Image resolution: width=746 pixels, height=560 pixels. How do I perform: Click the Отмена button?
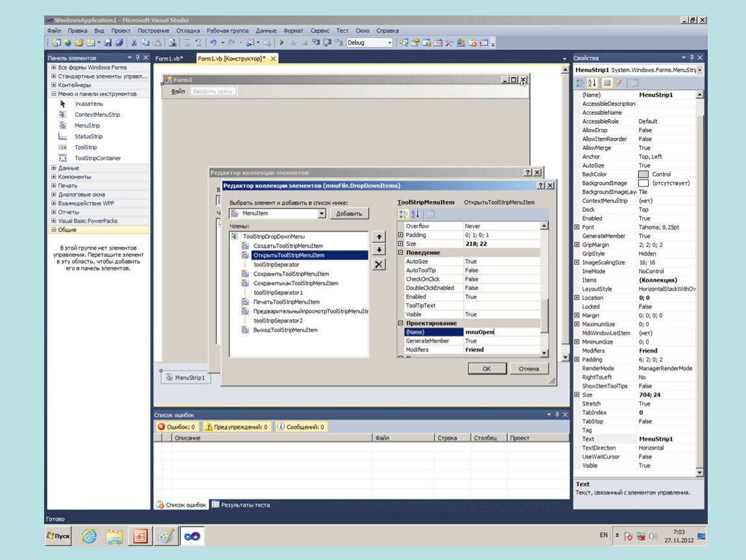529,369
